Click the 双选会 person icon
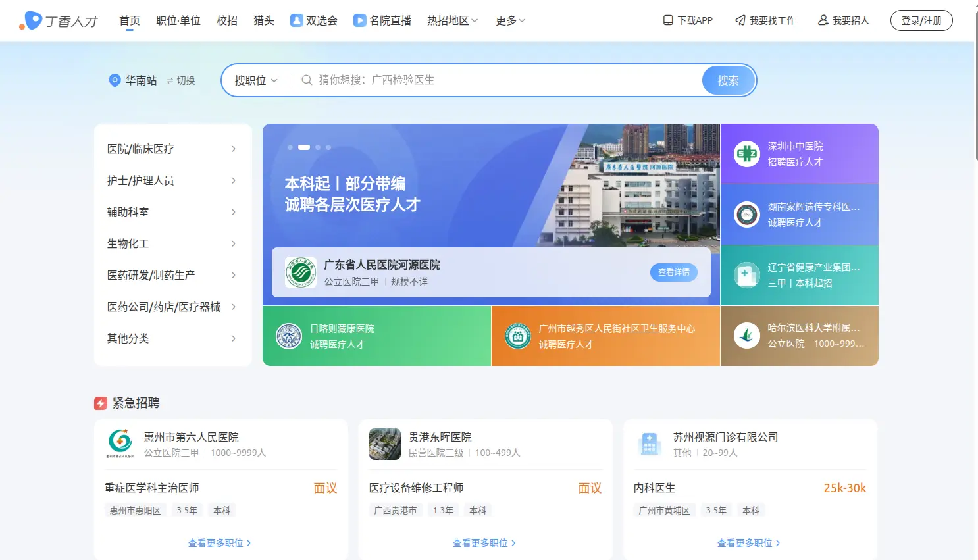This screenshot has width=978, height=560. [x=297, y=20]
